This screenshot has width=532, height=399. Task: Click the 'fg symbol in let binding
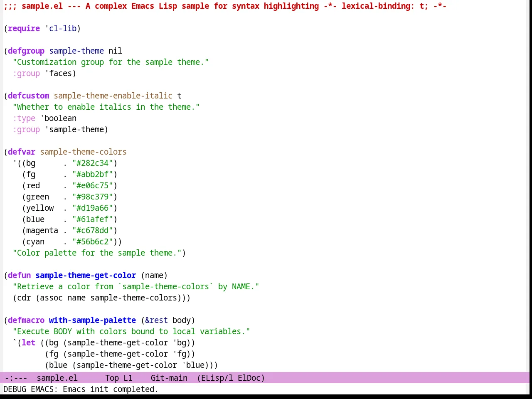click(179, 354)
